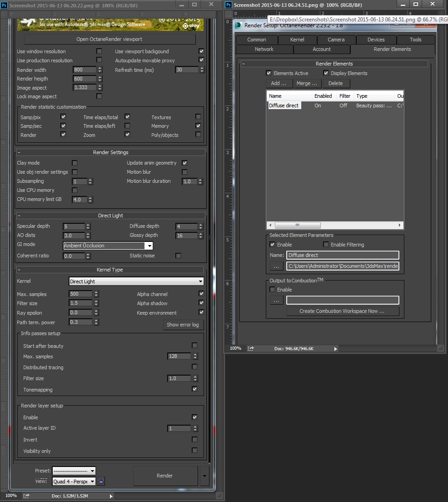Viewport: 448px width, 502px height.
Task: Click the left arrow of the Render Elements list scrollbar
Action: 270,225
